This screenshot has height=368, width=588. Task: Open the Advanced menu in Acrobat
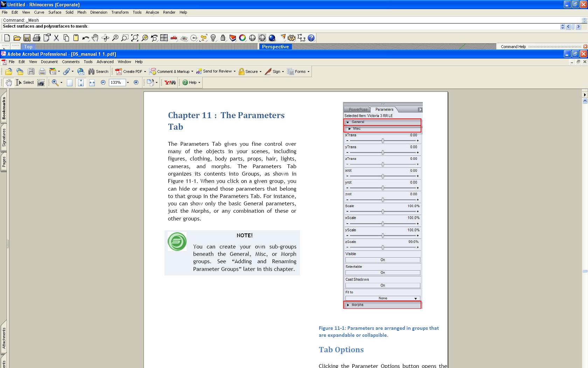pyautogui.click(x=105, y=62)
